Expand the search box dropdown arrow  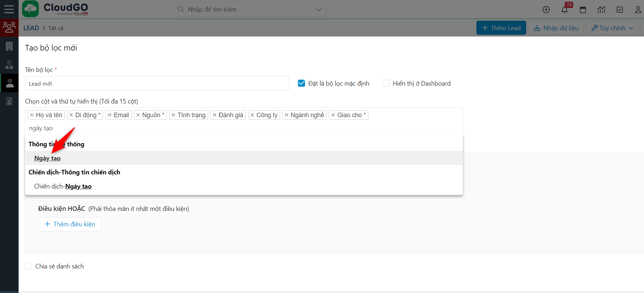pyautogui.click(x=319, y=9)
